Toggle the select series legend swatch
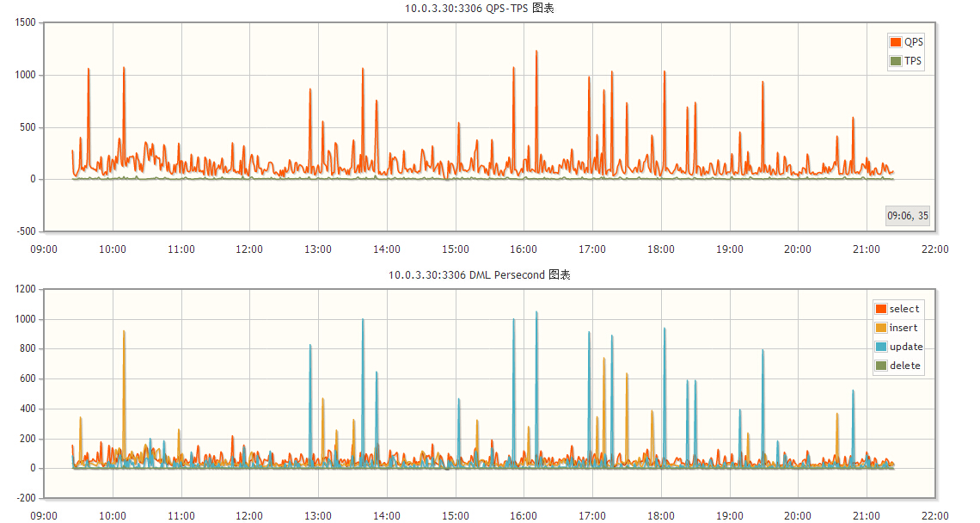 [x=881, y=309]
